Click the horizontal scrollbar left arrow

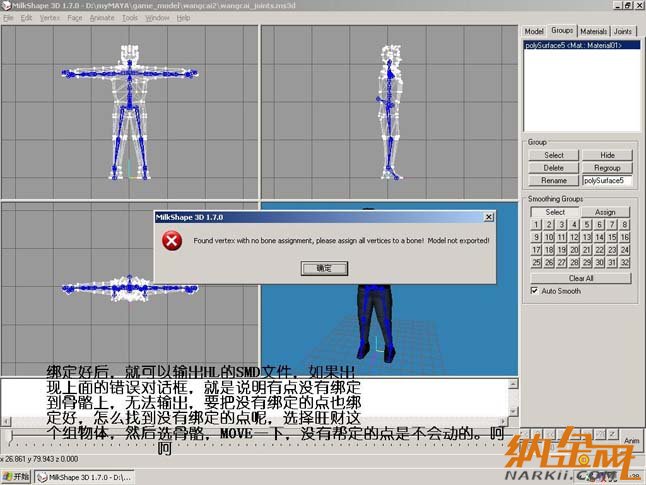click(6, 421)
